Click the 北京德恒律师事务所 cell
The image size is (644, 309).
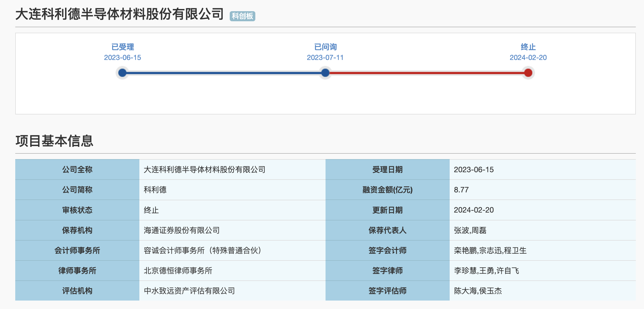pos(178,271)
